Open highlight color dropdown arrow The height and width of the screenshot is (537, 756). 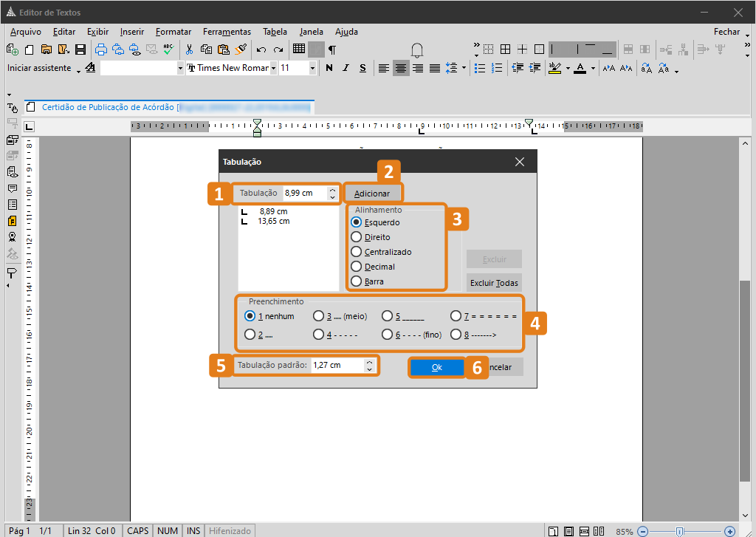click(568, 68)
